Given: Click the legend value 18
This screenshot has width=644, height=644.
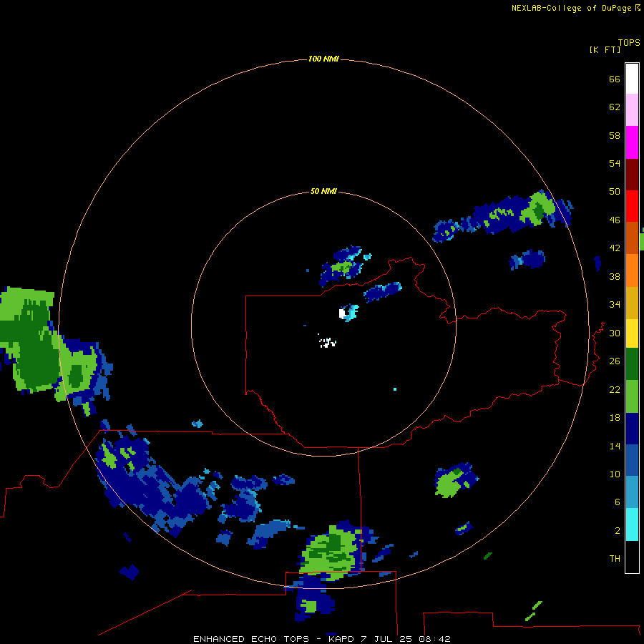Looking at the screenshot, I should click(615, 418).
